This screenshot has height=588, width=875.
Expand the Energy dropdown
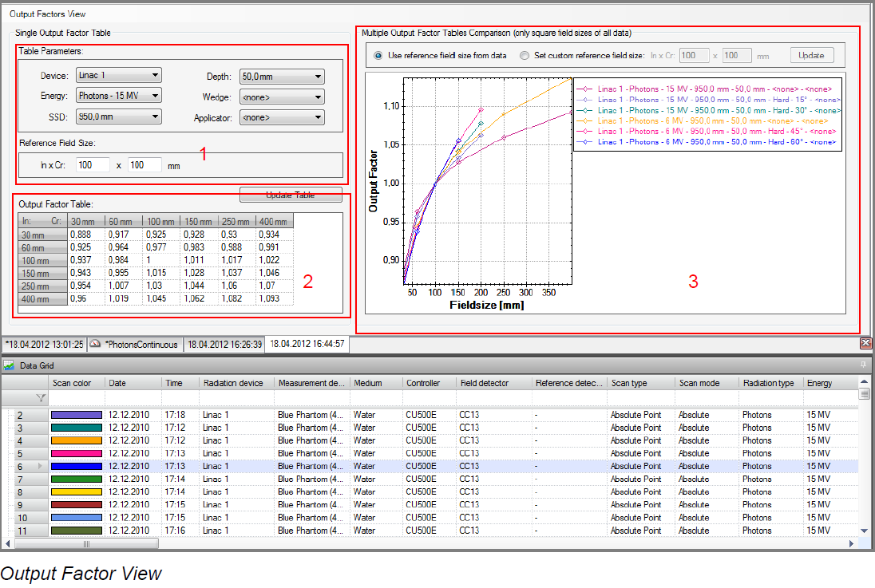pyautogui.click(x=119, y=96)
